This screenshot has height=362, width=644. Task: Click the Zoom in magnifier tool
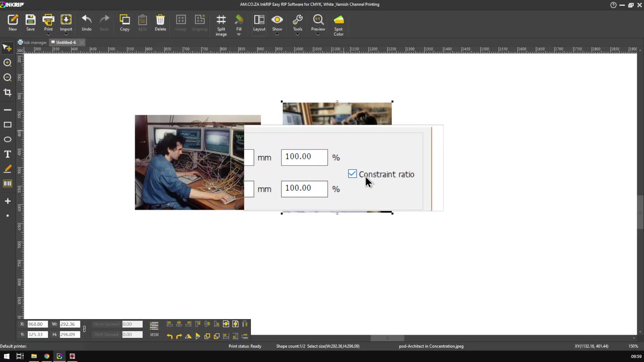(8, 63)
